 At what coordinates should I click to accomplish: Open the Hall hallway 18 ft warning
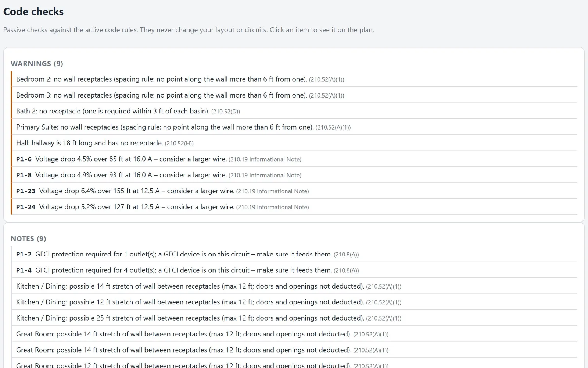294,143
